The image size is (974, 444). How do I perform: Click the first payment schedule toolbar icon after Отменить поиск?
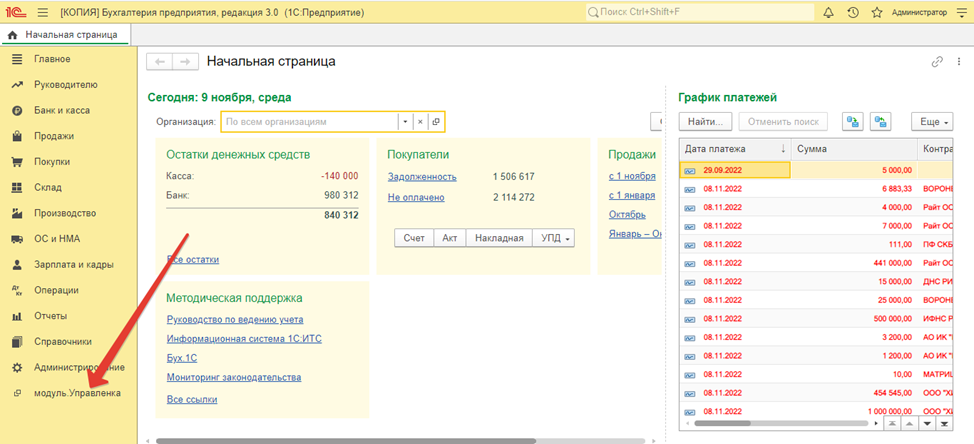pos(852,122)
